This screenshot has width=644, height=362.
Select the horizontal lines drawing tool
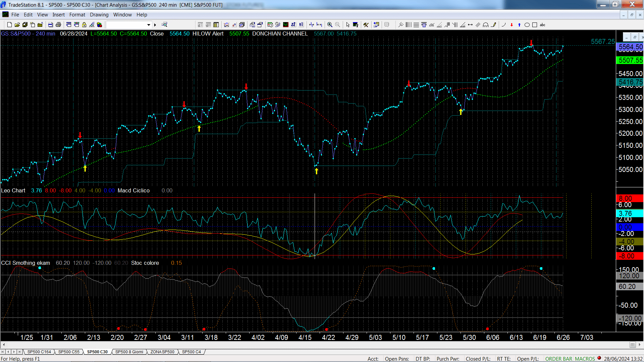click(416, 25)
